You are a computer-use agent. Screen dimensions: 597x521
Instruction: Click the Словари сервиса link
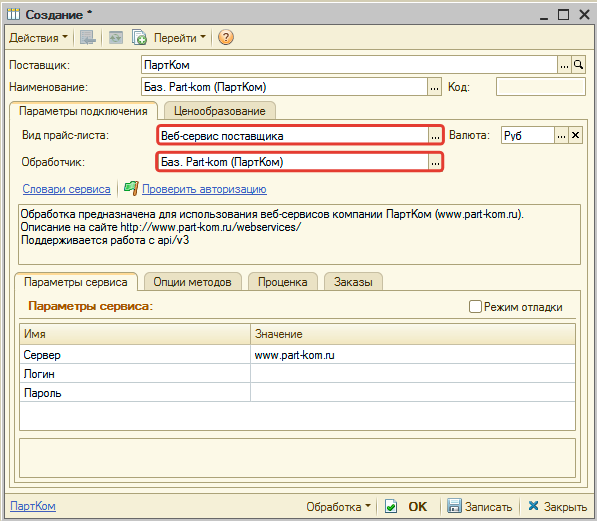tap(66, 189)
